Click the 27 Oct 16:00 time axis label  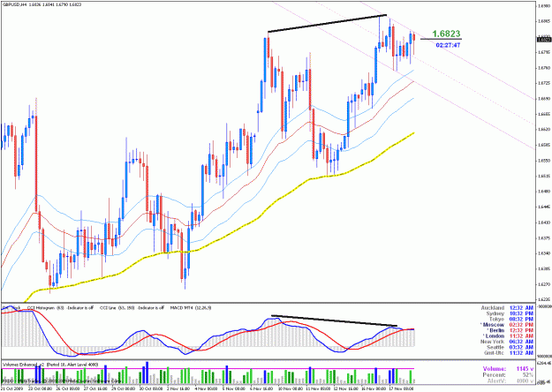point(95,388)
